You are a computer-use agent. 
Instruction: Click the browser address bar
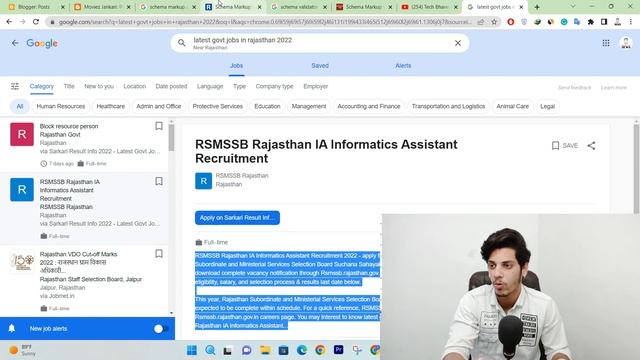265,22
